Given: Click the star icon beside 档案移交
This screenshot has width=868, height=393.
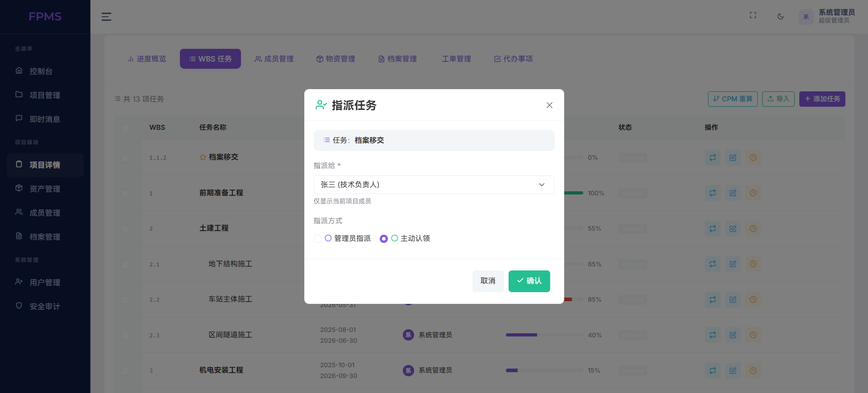Looking at the screenshot, I should tap(203, 157).
